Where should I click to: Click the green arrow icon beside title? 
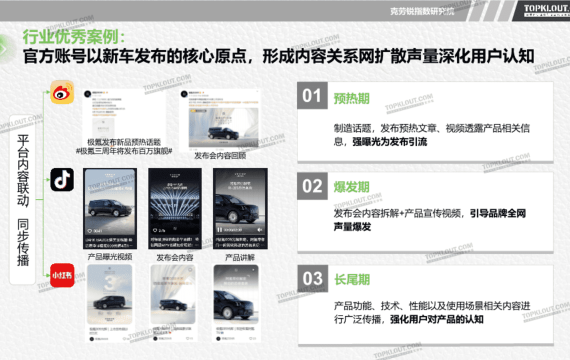pos(4,49)
